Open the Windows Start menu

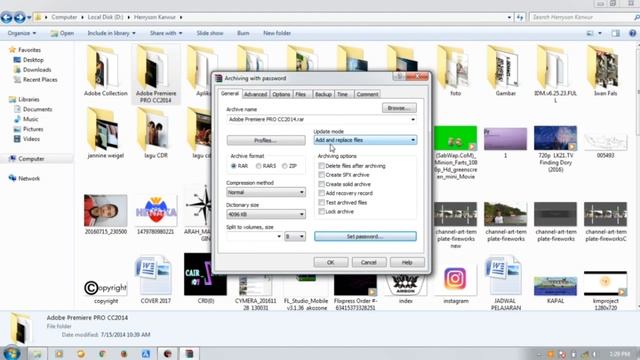pyautogui.click(x=11, y=353)
